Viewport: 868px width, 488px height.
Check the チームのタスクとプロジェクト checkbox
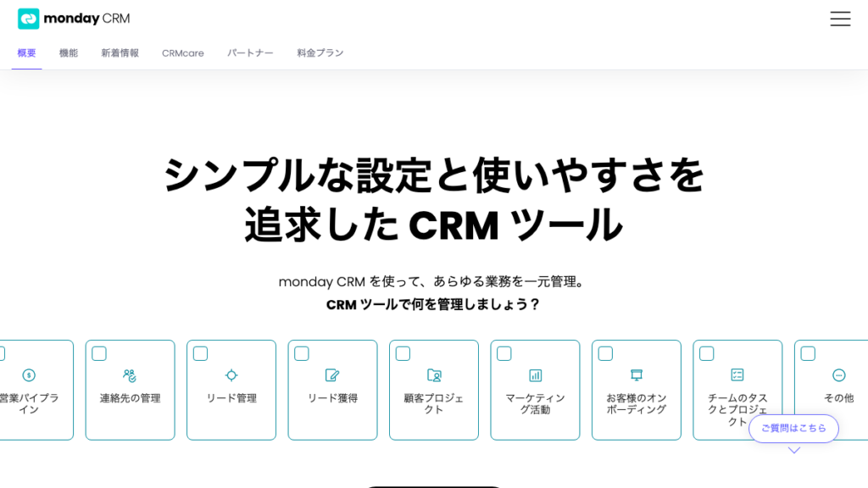707,353
